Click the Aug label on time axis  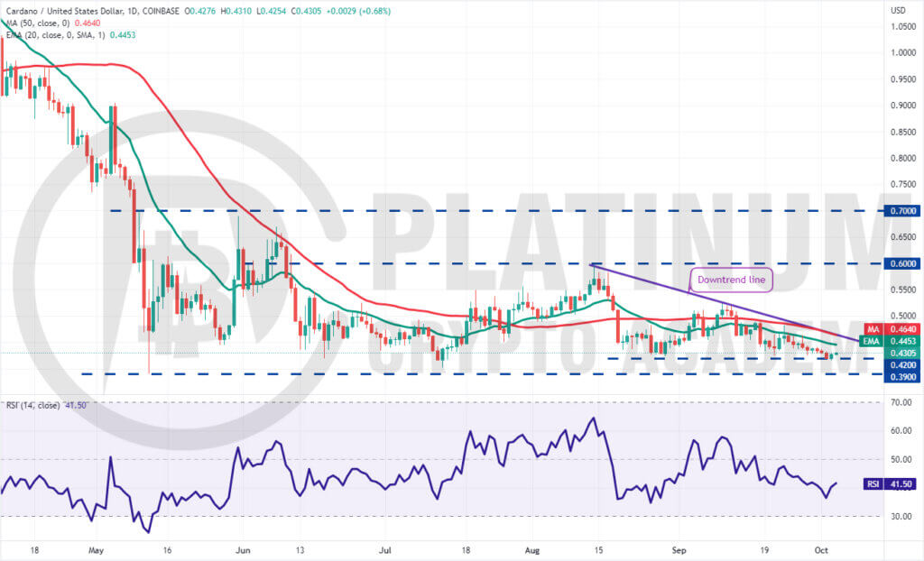click(532, 550)
